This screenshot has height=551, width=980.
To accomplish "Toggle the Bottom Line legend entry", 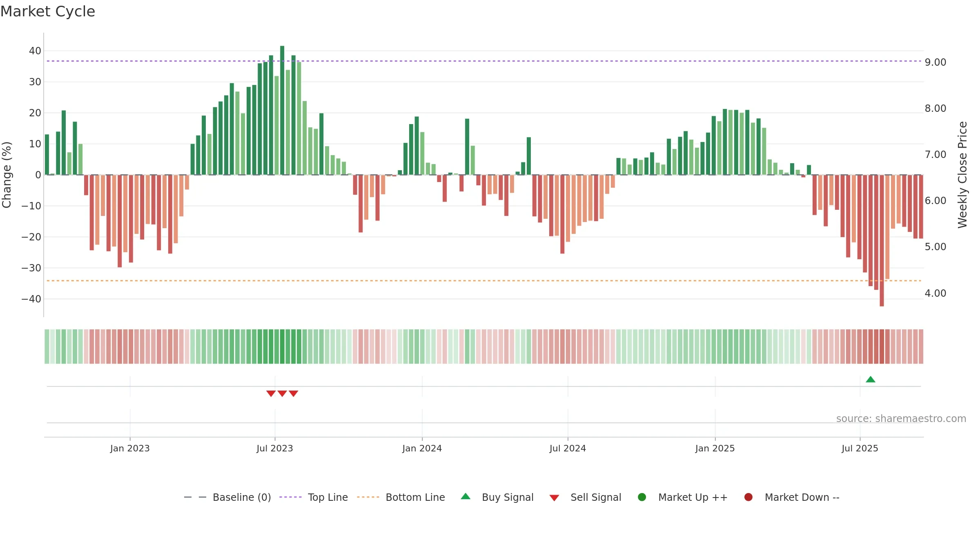I will coord(401,497).
